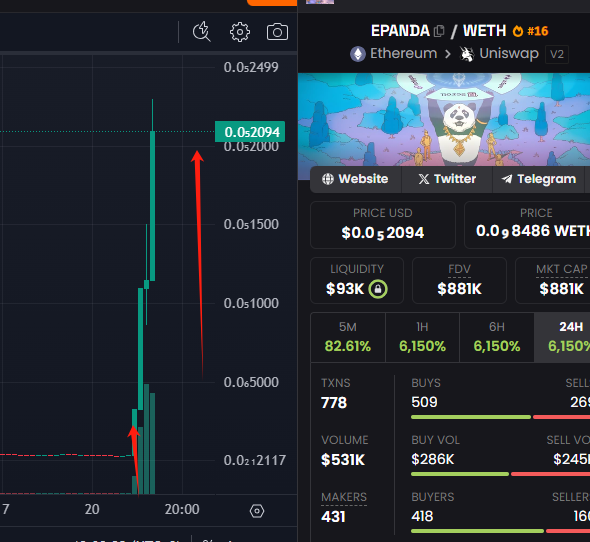Image resolution: width=590 pixels, height=542 pixels.
Task: Click the EPANDA token name
Action: click(400, 31)
